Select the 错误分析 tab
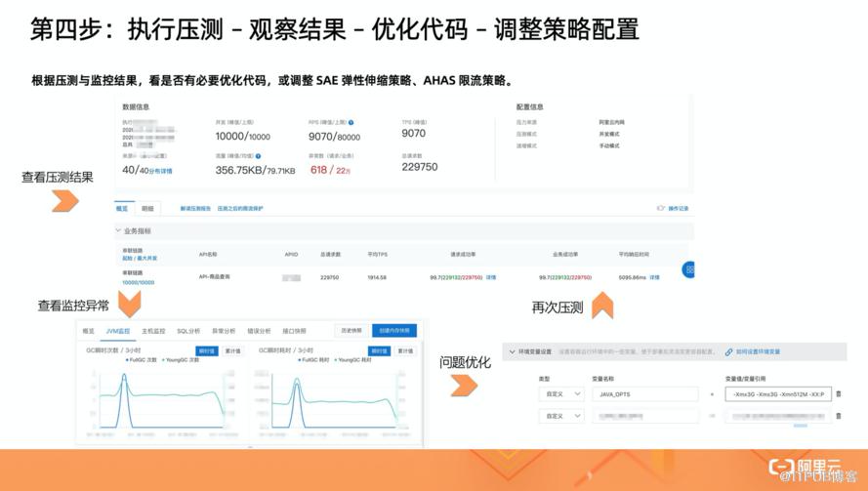 coord(259,331)
